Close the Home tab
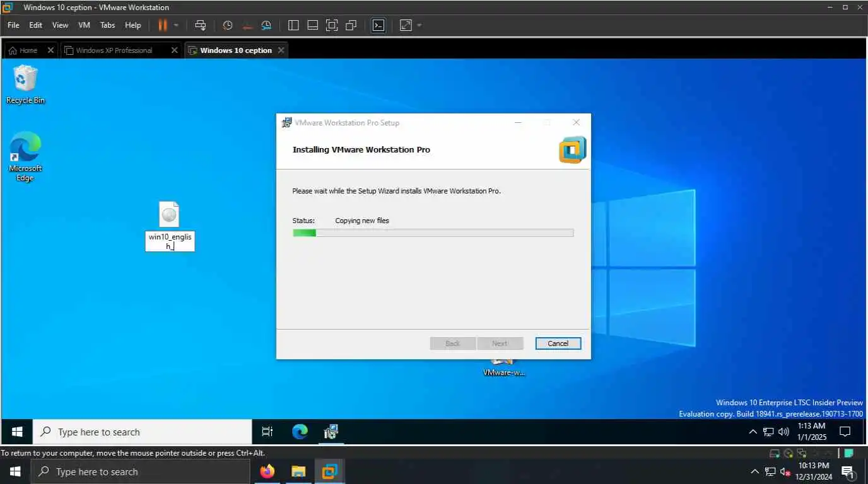Viewport: 868px width, 484px height. 50,50
